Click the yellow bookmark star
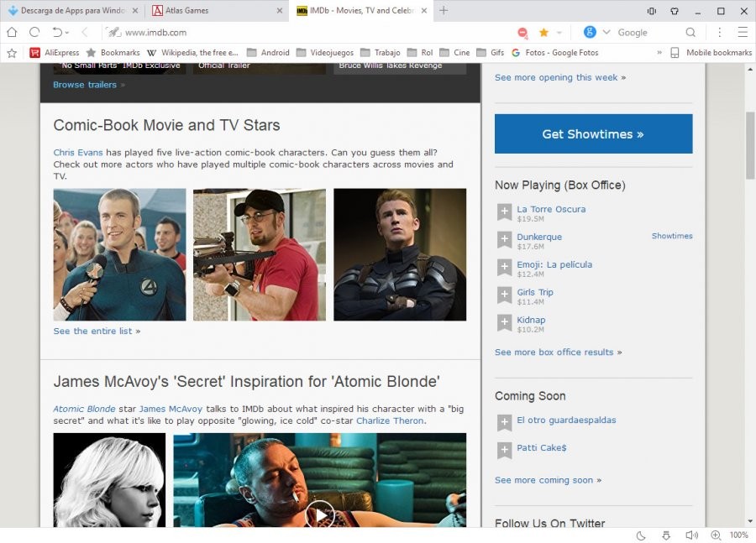 point(543,32)
